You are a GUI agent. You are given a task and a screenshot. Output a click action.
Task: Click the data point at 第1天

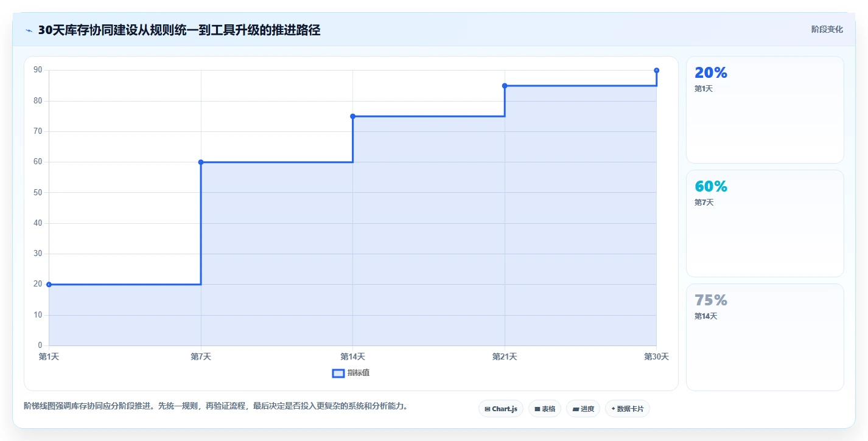pyautogui.click(x=49, y=284)
